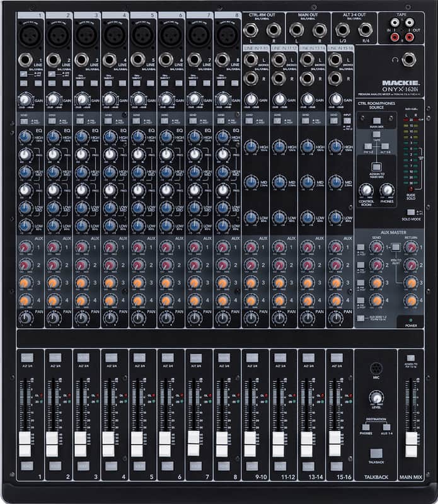Select ALT 3-4 control room source button
This screenshot has height=504, width=438.
pos(385,147)
